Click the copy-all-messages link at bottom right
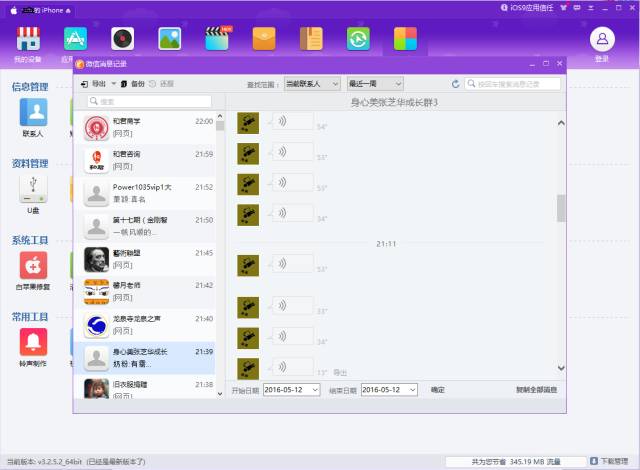This screenshot has width=640, height=470. point(536,390)
